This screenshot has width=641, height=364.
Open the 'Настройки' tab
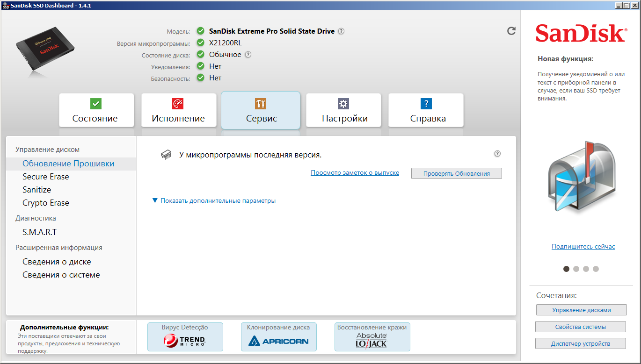tap(343, 110)
